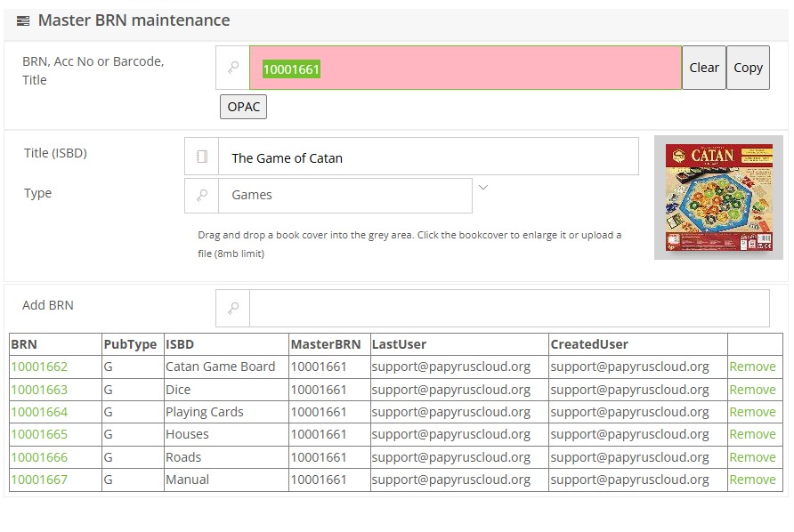The width and height of the screenshot is (794, 532).
Task: Click the key icon beside Type field
Action: pos(202,196)
